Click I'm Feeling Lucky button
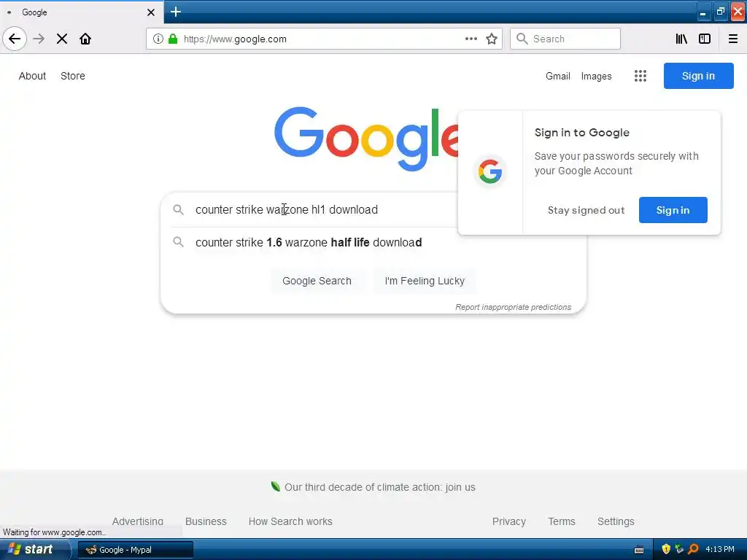The image size is (747, 560). click(425, 281)
